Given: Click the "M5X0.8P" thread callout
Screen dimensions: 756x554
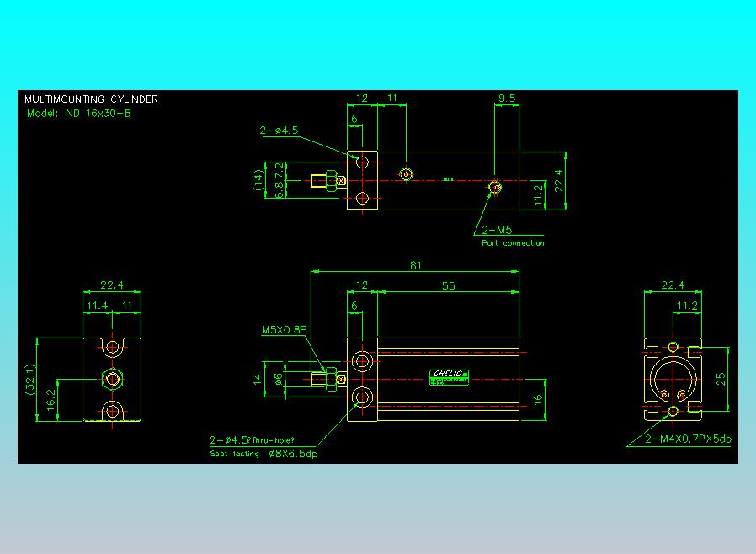Looking at the screenshot, I should 284,330.
